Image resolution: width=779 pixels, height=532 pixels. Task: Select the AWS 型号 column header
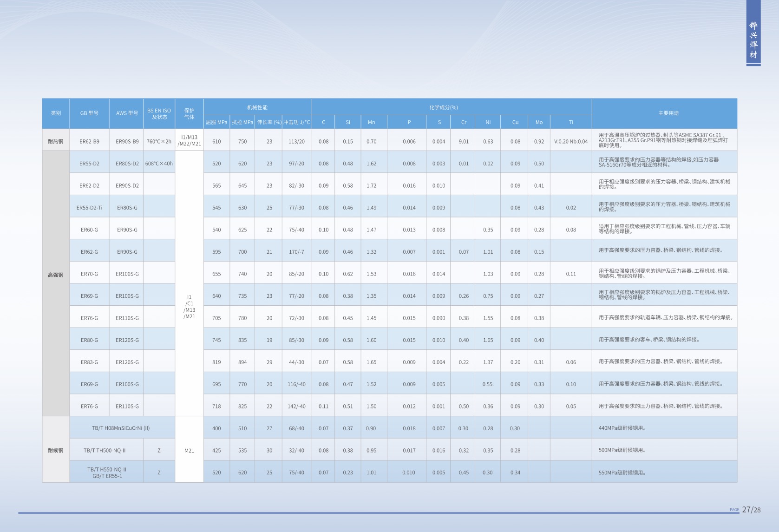[127, 113]
